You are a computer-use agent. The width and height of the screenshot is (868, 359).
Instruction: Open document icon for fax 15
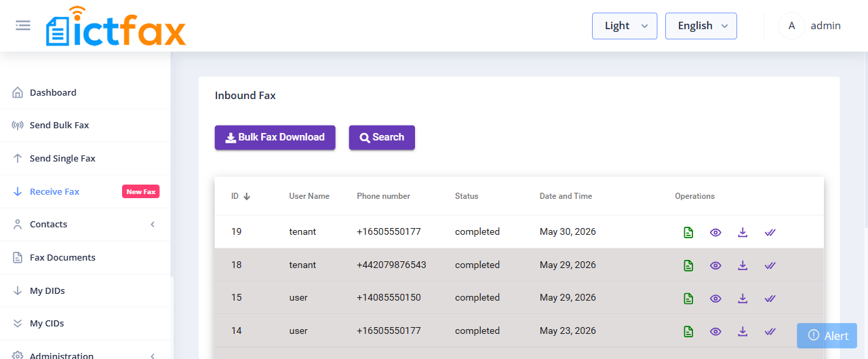(x=688, y=299)
